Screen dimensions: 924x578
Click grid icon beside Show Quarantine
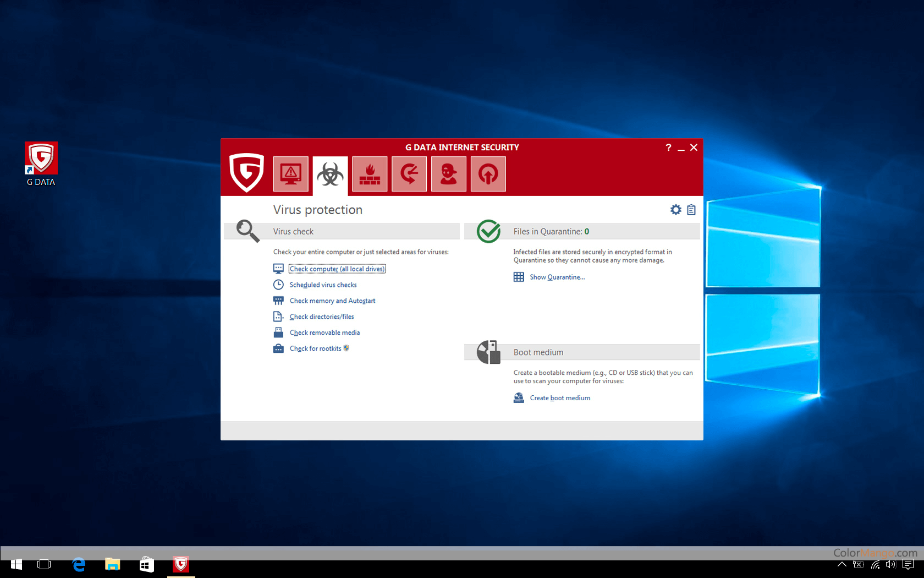pos(519,277)
